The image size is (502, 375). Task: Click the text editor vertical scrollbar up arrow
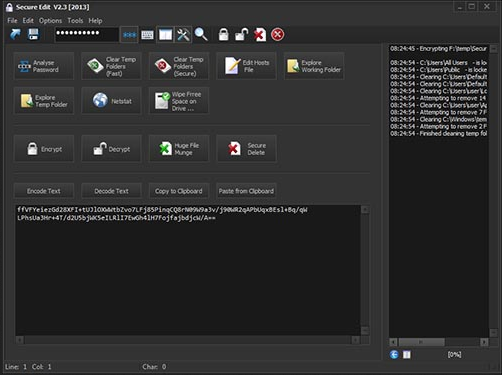coord(365,210)
